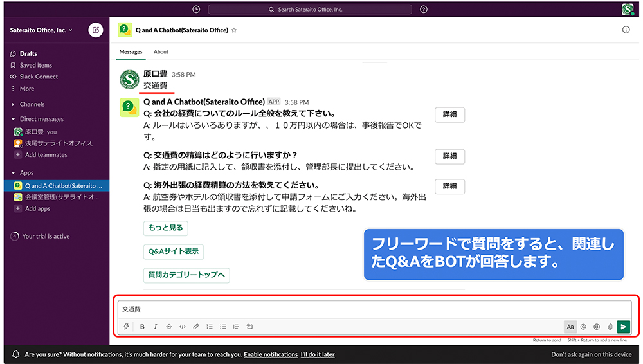The image size is (643, 364).
Task: Send the message with green arrow button
Action: tap(623, 327)
